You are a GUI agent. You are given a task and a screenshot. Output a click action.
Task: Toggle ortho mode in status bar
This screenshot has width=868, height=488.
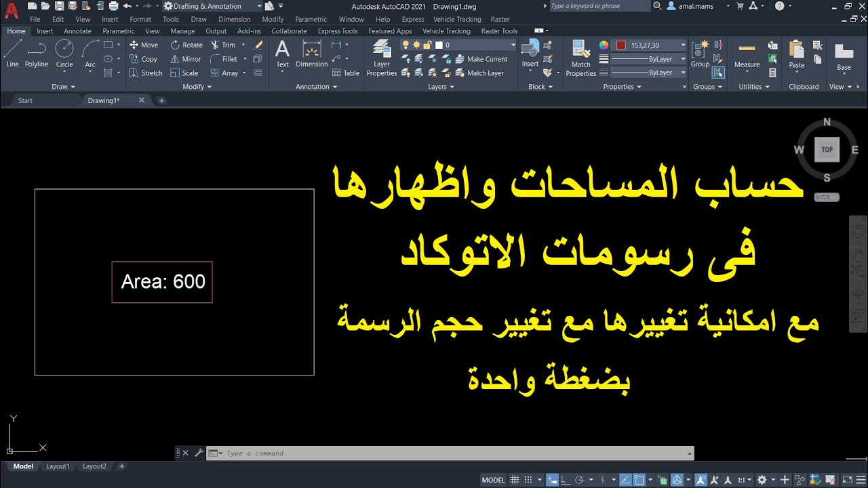click(x=566, y=480)
